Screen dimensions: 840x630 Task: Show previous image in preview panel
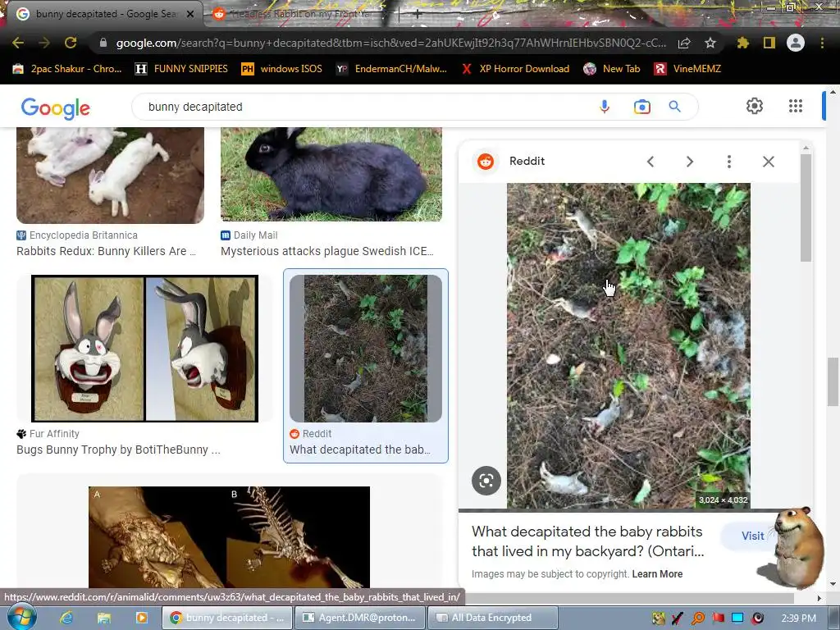coord(651,162)
